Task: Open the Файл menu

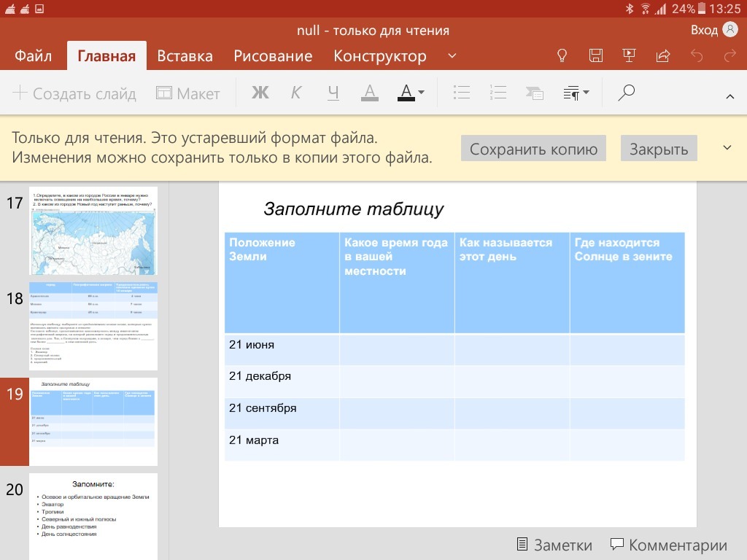Action: pyautogui.click(x=33, y=56)
